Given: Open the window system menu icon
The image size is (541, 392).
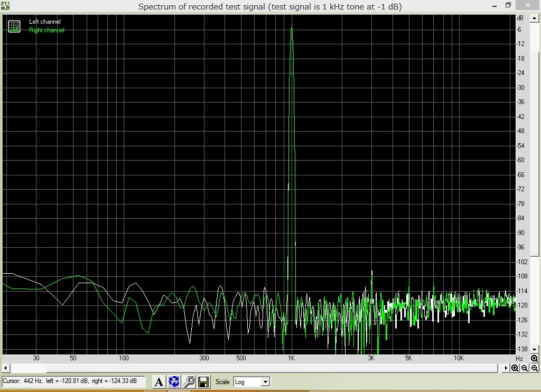Looking at the screenshot, I should pos(5,6).
